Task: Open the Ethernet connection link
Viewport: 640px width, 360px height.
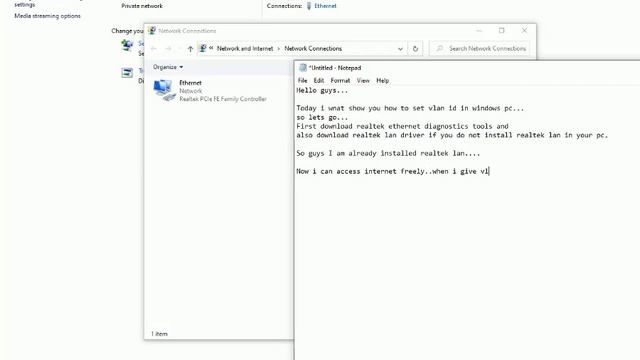Action: pyautogui.click(x=325, y=6)
